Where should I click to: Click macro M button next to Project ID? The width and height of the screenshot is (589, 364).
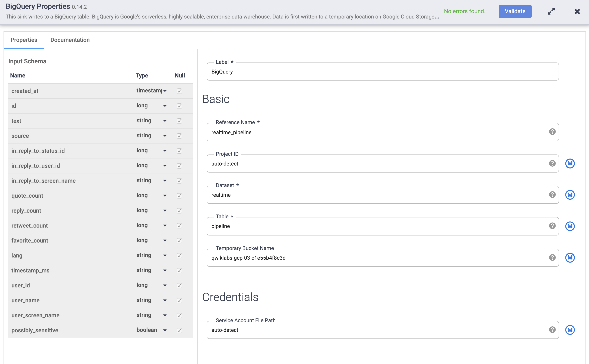point(570,164)
